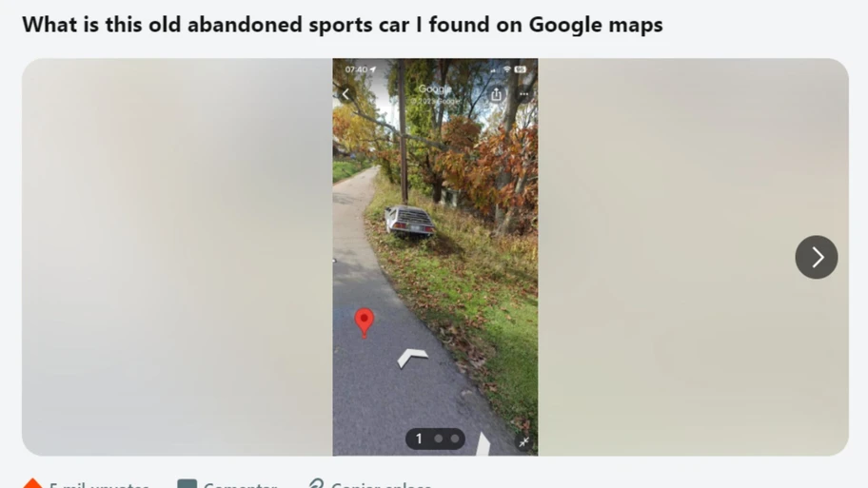
Task: Select the third dot in gallery indicator
Action: [x=455, y=439]
